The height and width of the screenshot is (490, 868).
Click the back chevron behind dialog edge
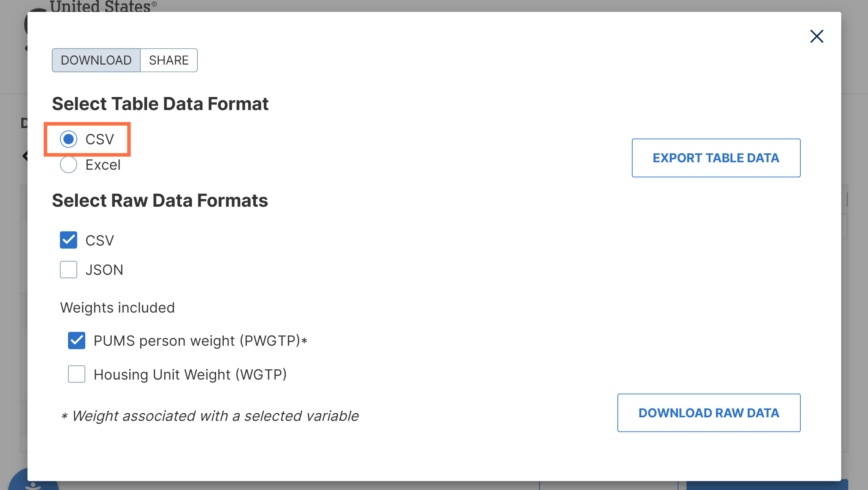click(25, 156)
